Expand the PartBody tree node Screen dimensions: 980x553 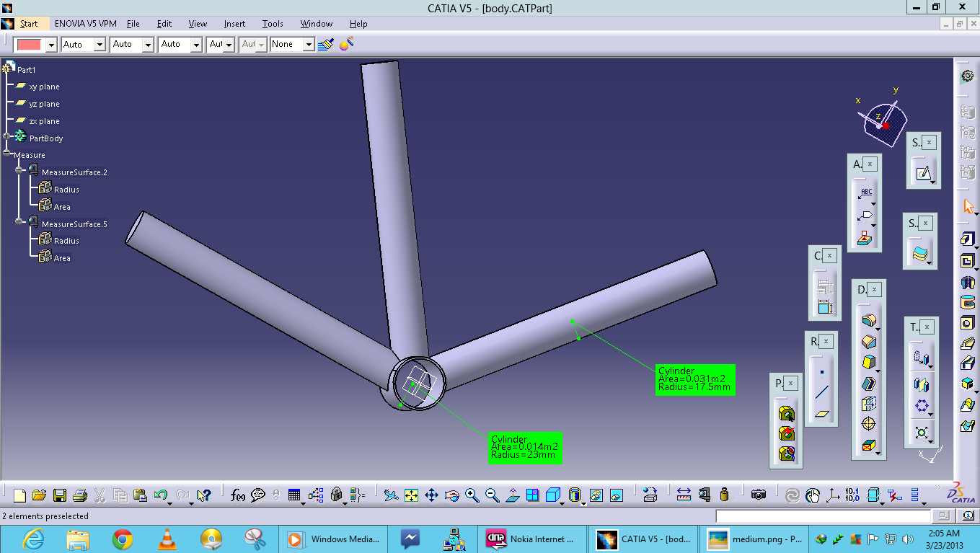pos(7,138)
